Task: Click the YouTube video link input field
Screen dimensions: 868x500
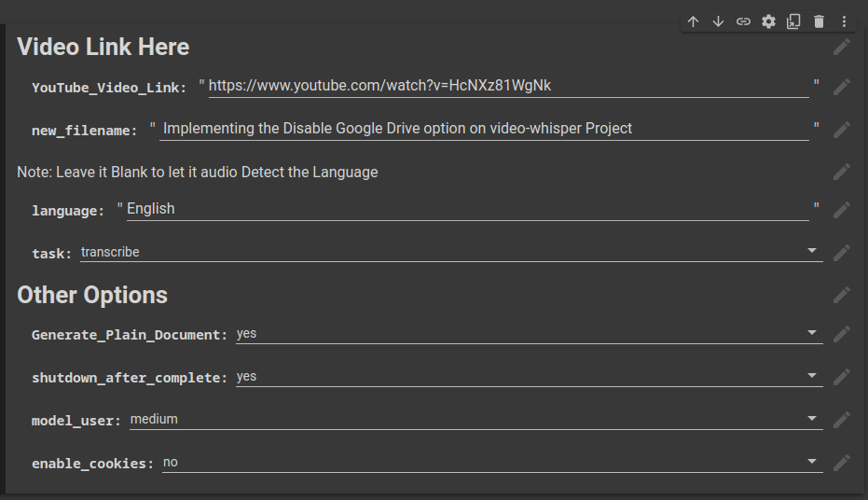Action: 507,86
